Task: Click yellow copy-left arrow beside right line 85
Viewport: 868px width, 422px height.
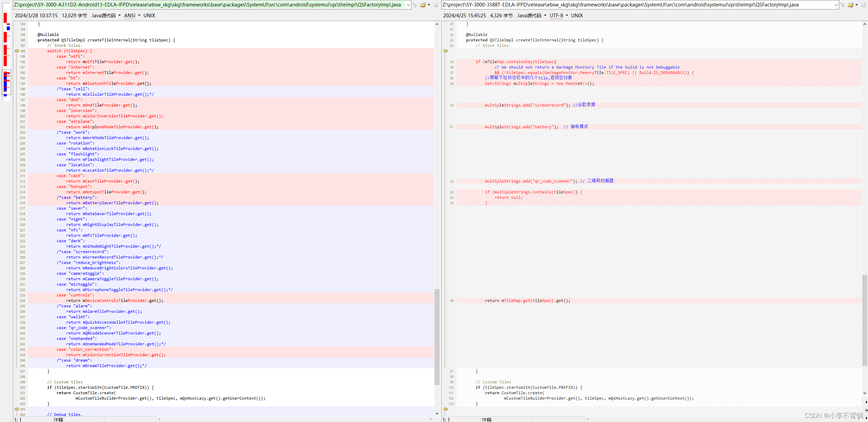Action: pos(445,51)
